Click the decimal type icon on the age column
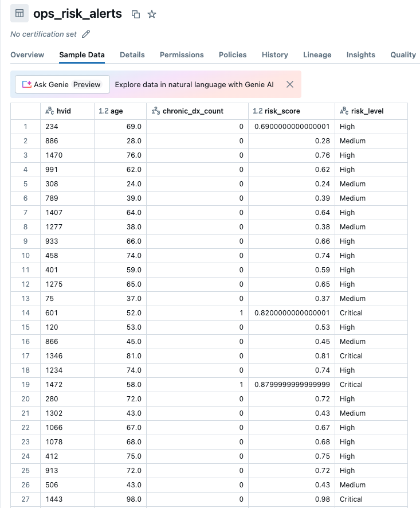The width and height of the screenshot is (420, 508). pyautogui.click(x=104, y=111)
